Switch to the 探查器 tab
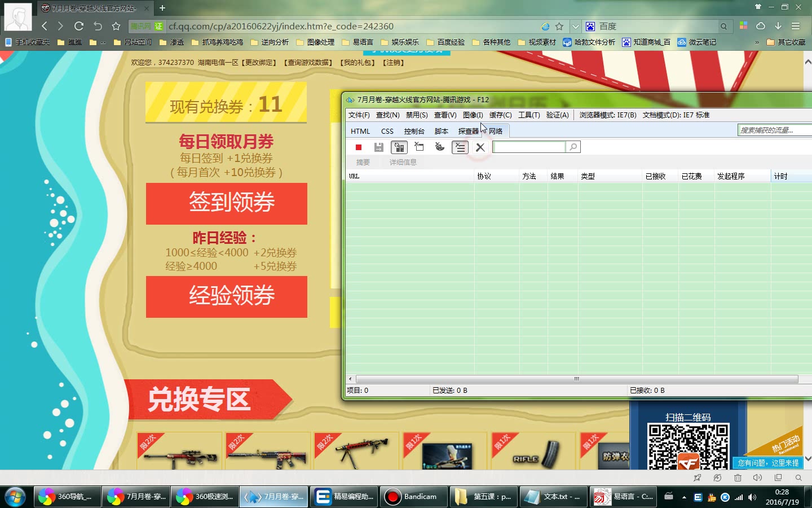Viewport: 812px width, 508px height. coord(468,131)
